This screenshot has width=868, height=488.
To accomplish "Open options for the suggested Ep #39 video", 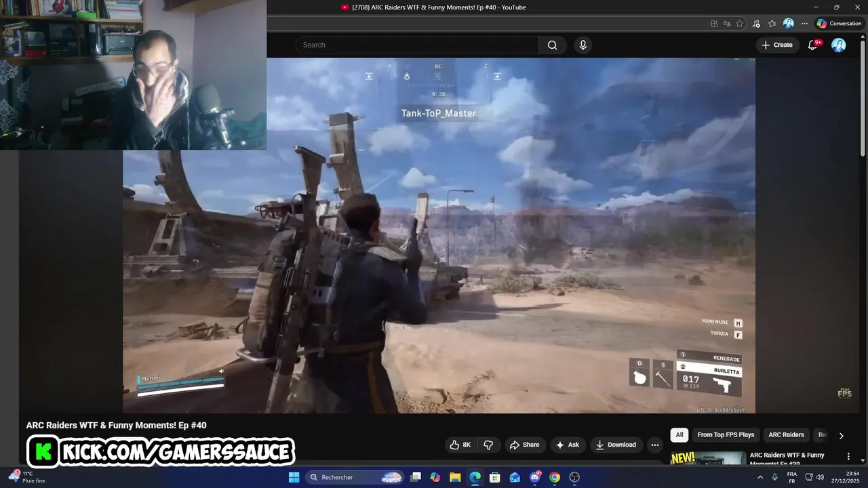I will pos(848,456).
